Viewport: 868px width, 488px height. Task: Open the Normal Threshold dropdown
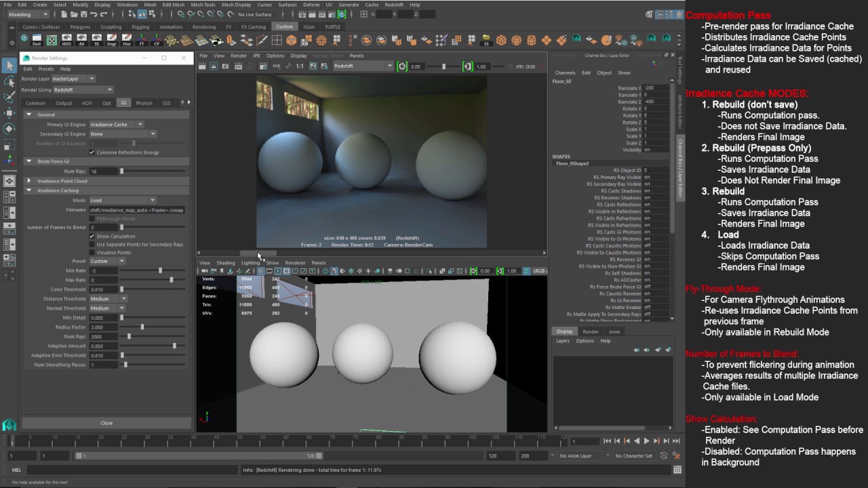(x=108, y=308)
